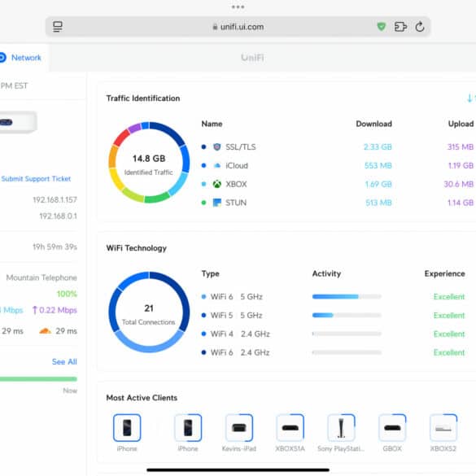
Task: Click the WiFi 4 2.4 GHz activity bar
Action: click(347, 334)
